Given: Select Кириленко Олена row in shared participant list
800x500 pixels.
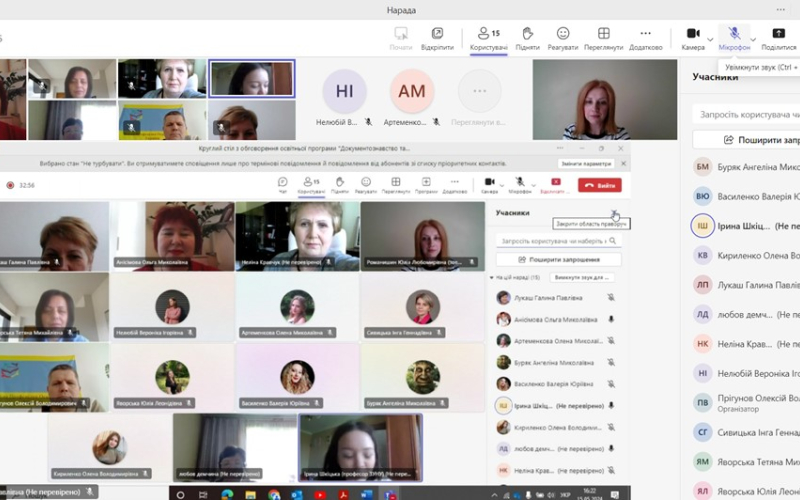Looking at the screenshot, I should click(x=557, y=428).
